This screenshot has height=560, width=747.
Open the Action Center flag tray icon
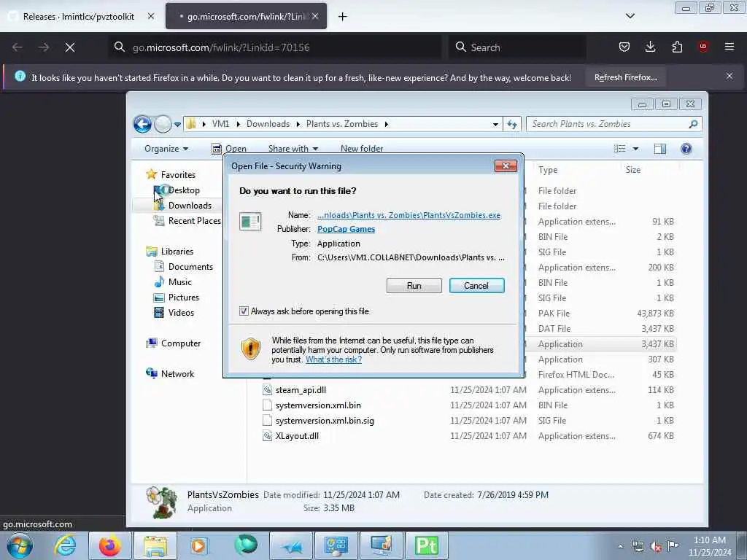673,546
